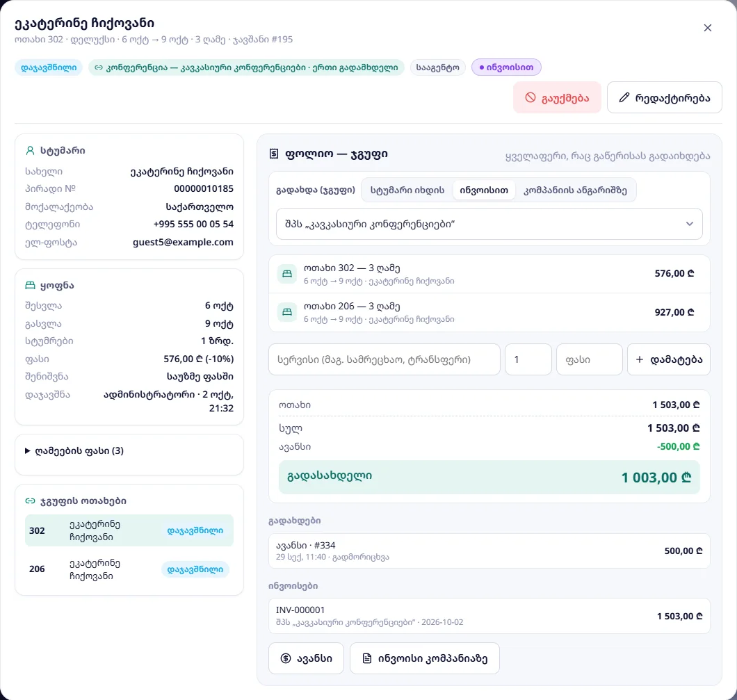737x700 pixels.
Task: Select room 206 in ჯგუფის ოთახები
Action: (129, 569)
